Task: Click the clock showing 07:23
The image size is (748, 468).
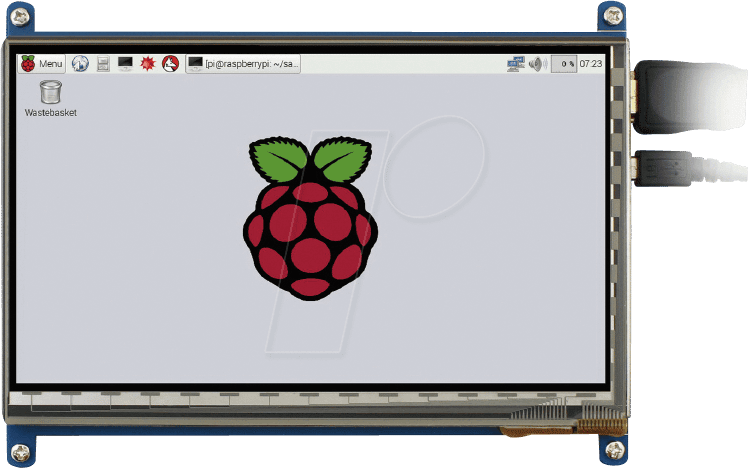Action: pyautogui.click(x=591, y=64)
